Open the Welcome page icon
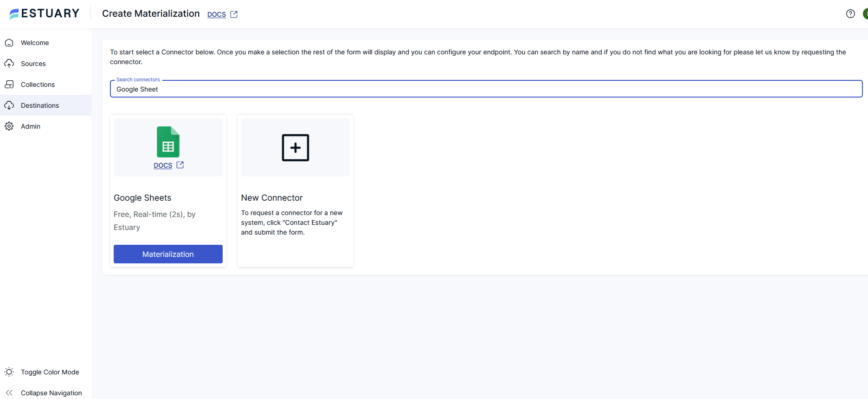The height and width of the screenshot is (399, 868). point(9,43)
